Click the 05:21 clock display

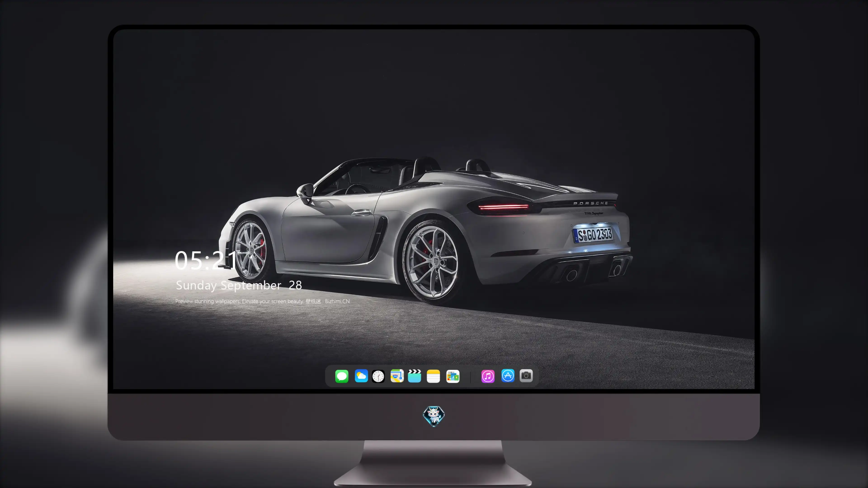pos(206,260)
